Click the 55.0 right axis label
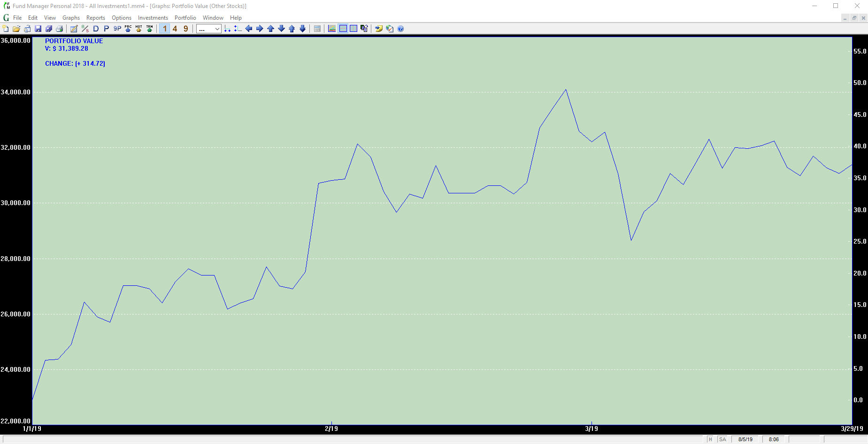 860,51
